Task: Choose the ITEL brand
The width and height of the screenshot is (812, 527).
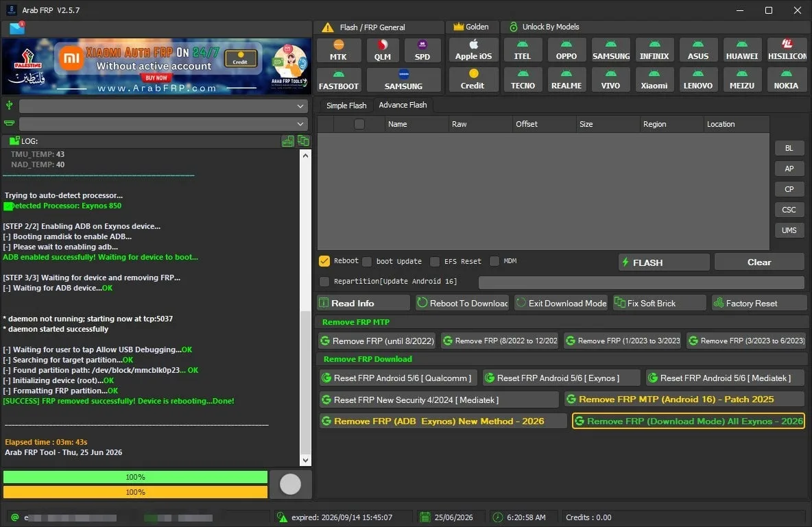Action: 523,50
